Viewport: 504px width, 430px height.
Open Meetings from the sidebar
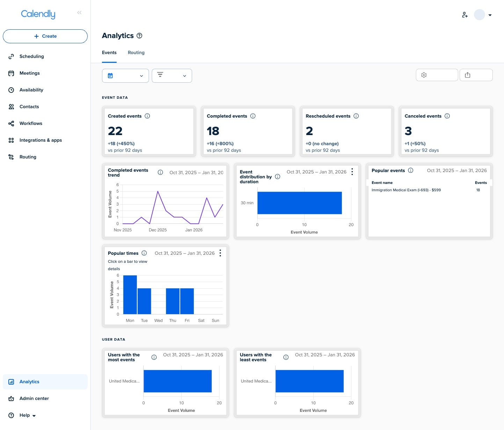coord(11,73)
